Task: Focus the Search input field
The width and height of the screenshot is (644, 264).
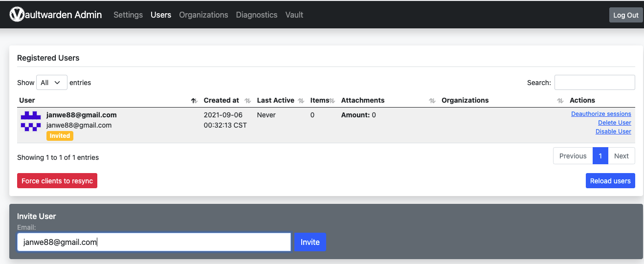Action: click(595, 83)
